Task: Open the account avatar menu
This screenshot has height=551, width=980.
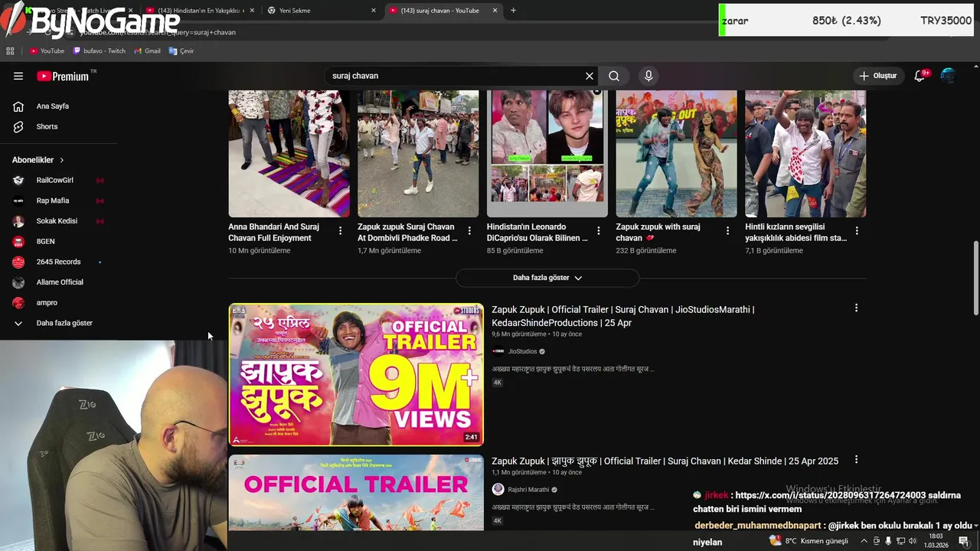Action: 948,76
